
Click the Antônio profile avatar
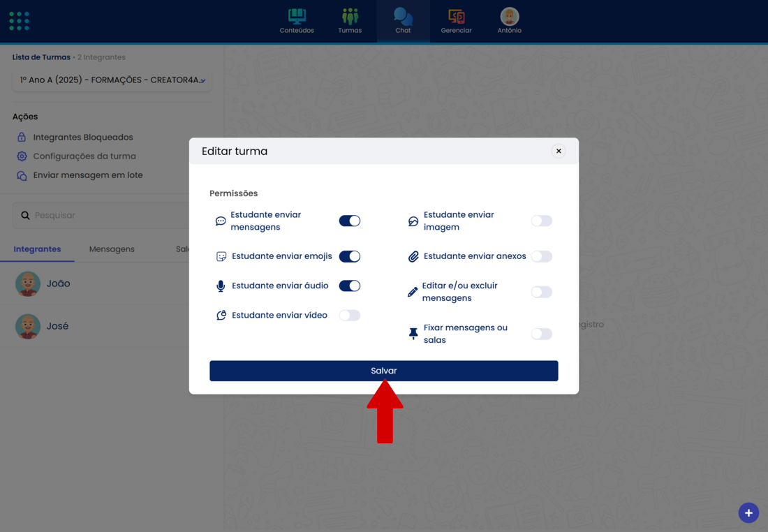(x=510, y=16)
